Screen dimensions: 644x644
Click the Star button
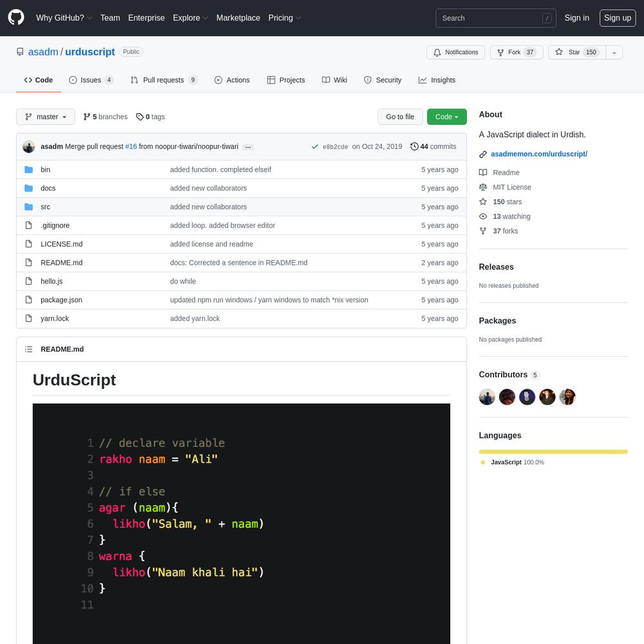pyautogui.click(x=577, y=53)
